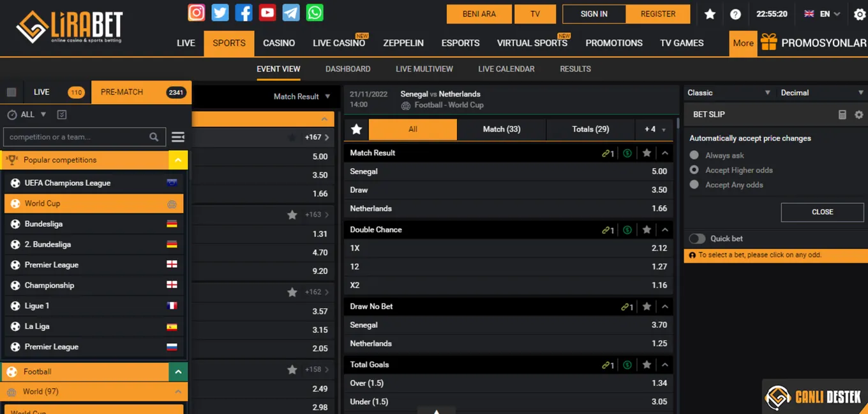Click the Lirabet logo
Image resolution: width=868 pixels, height=414 pixels.
[69, 27]
